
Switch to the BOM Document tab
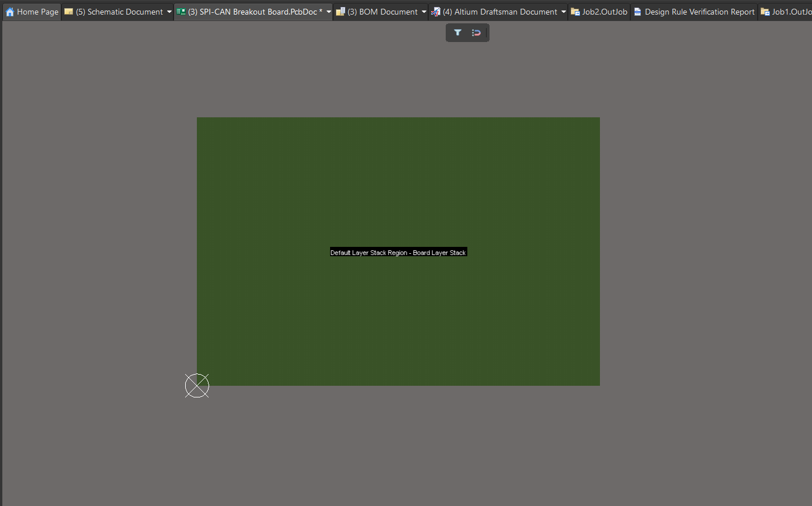(x=381, y=12)
